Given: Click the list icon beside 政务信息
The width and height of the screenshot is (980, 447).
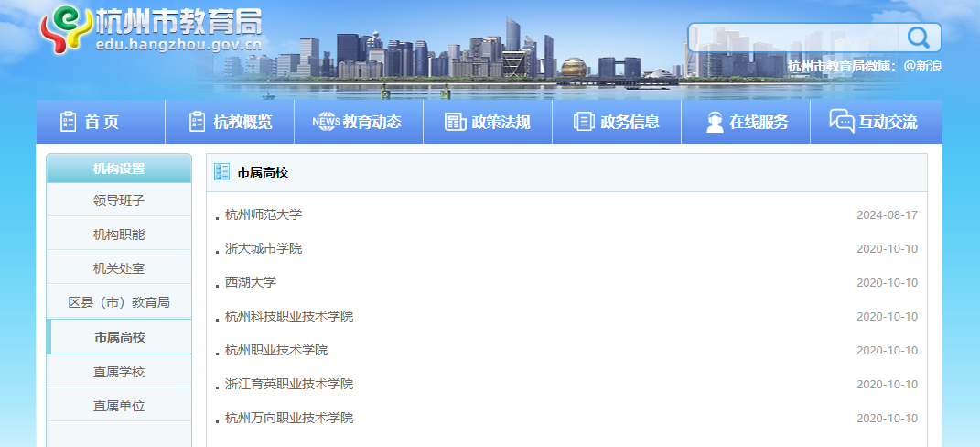Looking at the screenshot, I should pos(584,122).
